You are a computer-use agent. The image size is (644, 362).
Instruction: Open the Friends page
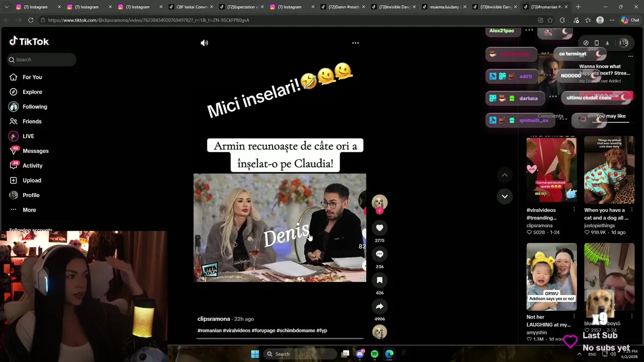pos(32,121)
